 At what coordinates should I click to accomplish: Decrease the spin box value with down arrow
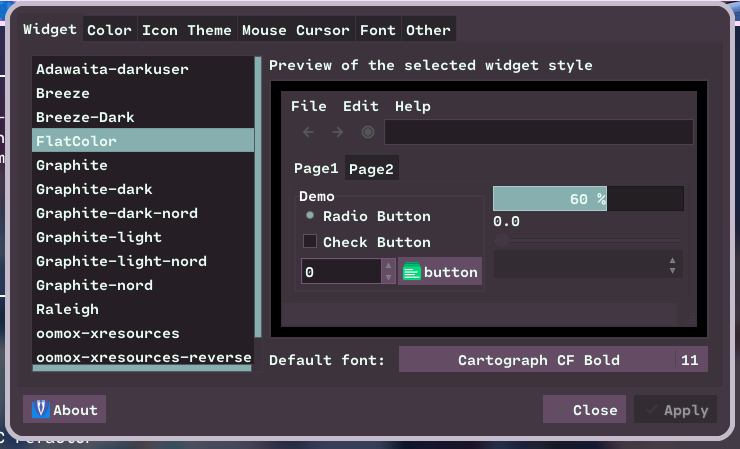388,278
